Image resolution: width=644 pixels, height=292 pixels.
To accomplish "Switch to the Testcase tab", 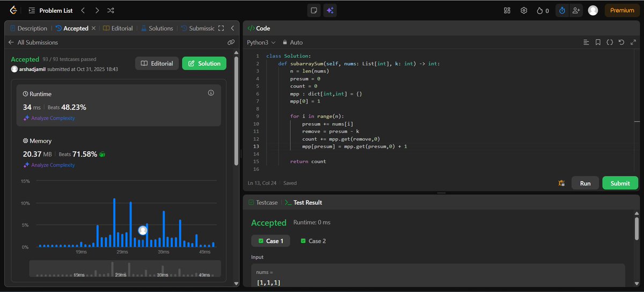I will (263, 203).
